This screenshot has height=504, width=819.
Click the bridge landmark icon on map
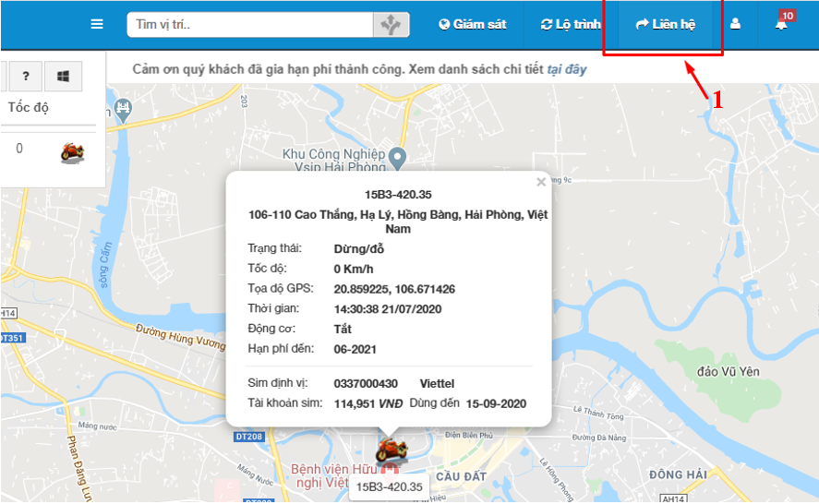click(123, 110)
